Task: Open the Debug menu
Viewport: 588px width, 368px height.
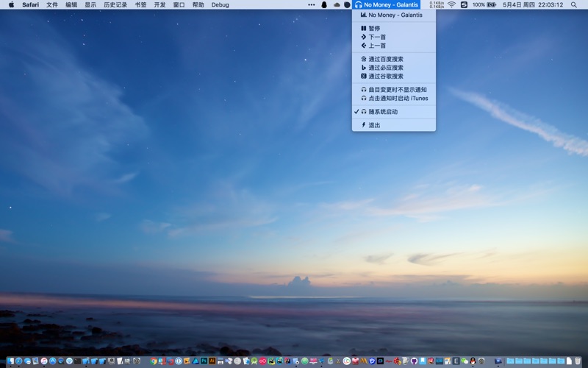Action: [220, 4]
